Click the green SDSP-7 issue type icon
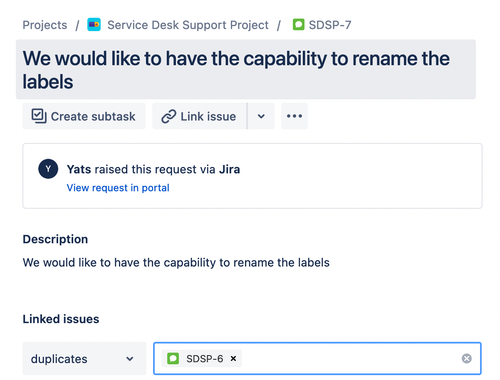Viewport: 500px width, 380px height. tap(298, 25)
